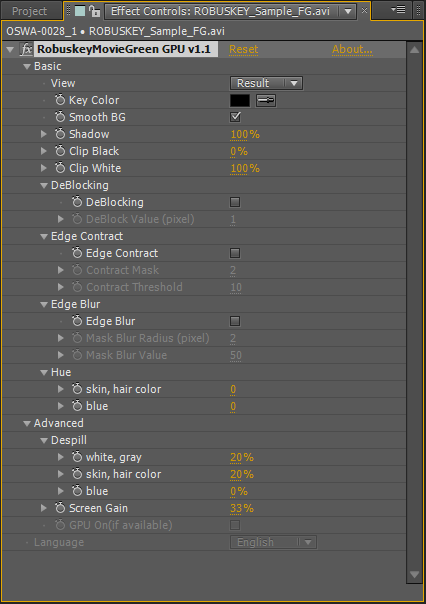Expand the Clip White property
The width and height of the screenshot is (426, 604).
coord(44,168)
